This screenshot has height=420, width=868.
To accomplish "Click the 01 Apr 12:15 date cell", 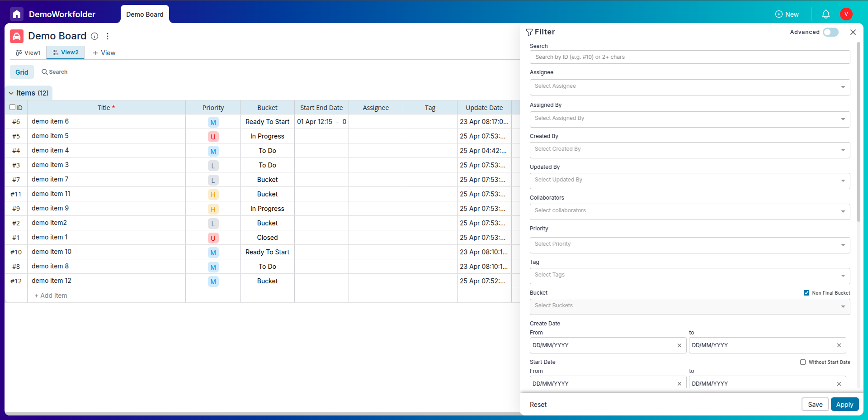I will 321,122.
